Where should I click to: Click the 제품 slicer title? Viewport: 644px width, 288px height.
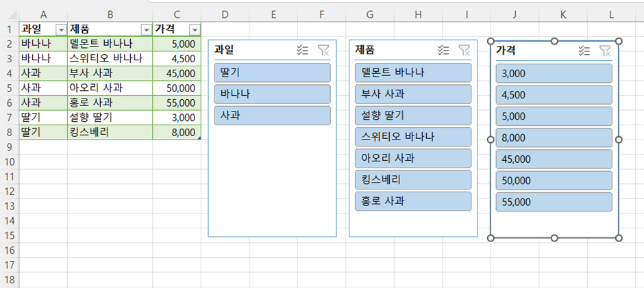(x=365, y=51)
